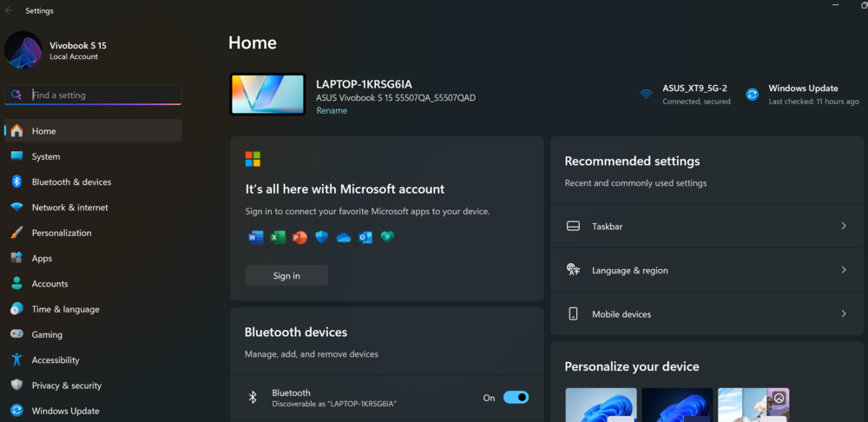Open Windows Update status in header
Viewport: 868px width, 422px height.
pyautogui.click(x=803, y=94)
